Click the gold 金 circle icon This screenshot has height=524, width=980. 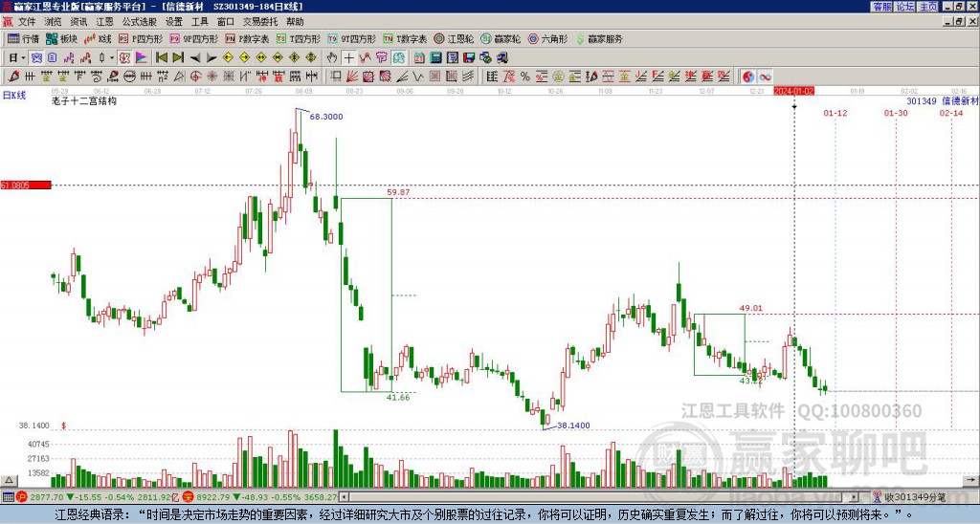[x=558, y=76]
